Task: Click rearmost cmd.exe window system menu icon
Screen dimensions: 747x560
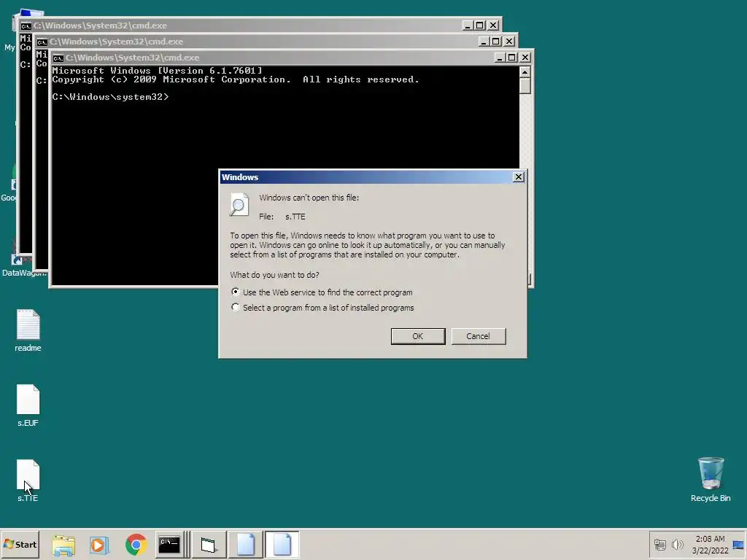Action: click(x=26, y=26)
